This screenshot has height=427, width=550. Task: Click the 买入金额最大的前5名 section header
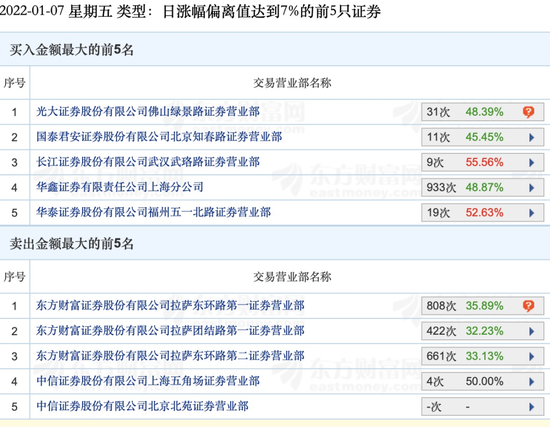coord(72,50)
